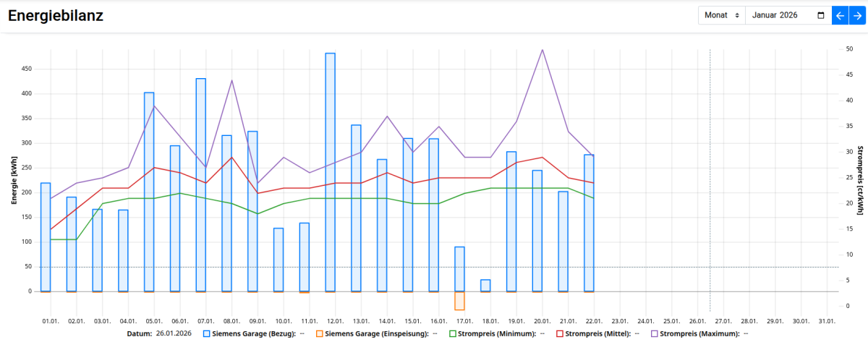The height and width of the screenshot is (350, 868).
Task: Toggle Strompreis (Minimum) legend series
Action: click(494, 334)
